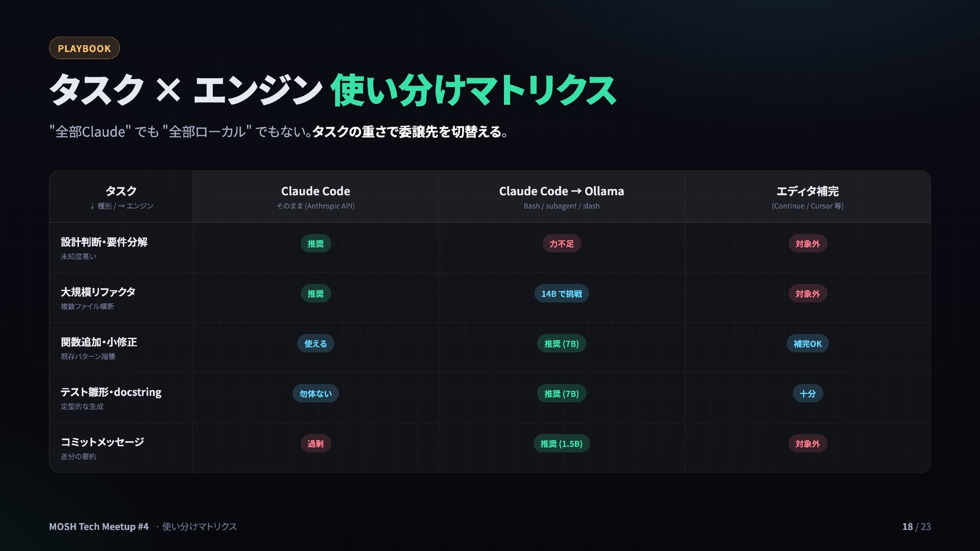The width and height of the screenshot is (980, 551).
Task: Click the タスク header cell
Action: pos(121,196)
